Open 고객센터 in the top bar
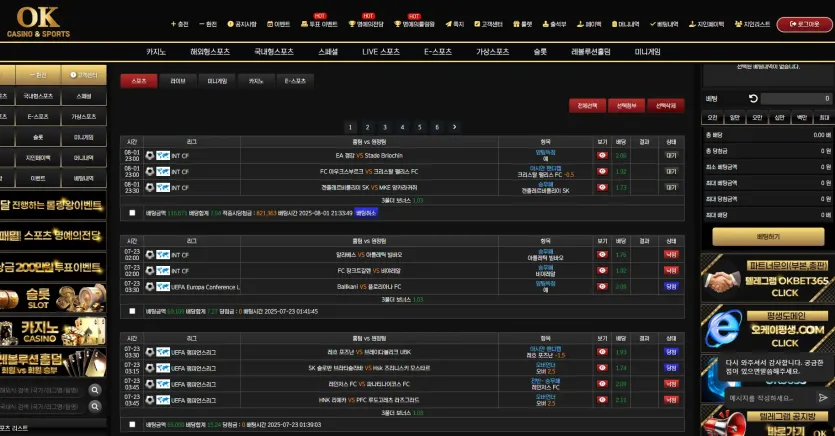Screen dimensions: 835x436 pos(488,24)
